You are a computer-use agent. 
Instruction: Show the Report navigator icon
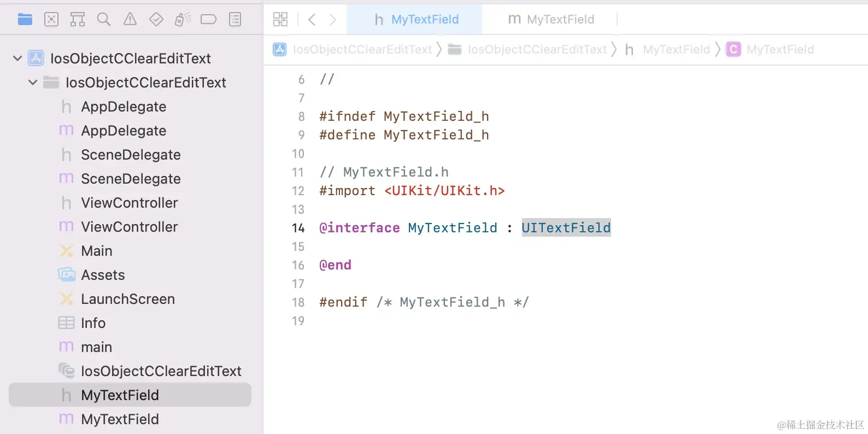tap(235, 20)
